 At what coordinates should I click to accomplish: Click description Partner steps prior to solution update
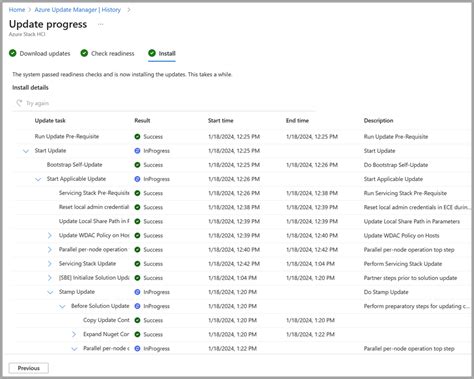click(410, 278)
